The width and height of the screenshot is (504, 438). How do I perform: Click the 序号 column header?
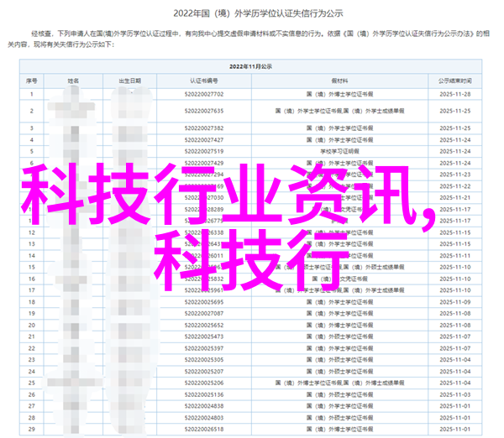pyautogui.click(x=32, y=81)
